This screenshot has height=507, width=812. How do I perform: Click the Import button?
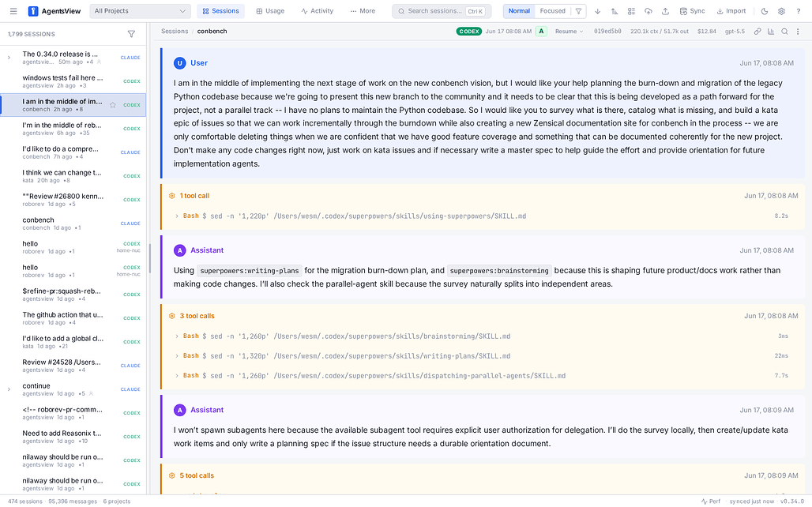coord(731,11)
